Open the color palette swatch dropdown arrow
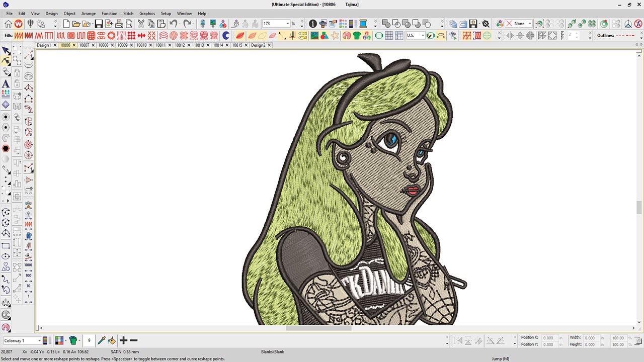The height and width of the screenshot is (362, 644). click(65, 340)
